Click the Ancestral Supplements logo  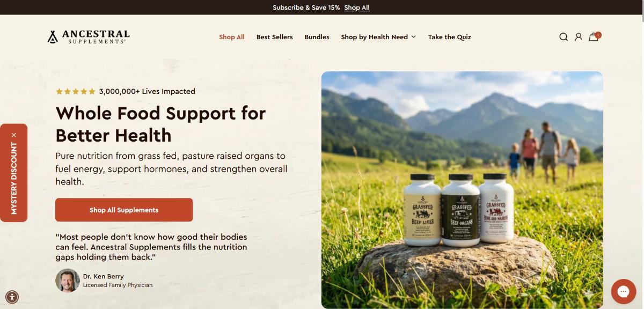coord(89,36)
